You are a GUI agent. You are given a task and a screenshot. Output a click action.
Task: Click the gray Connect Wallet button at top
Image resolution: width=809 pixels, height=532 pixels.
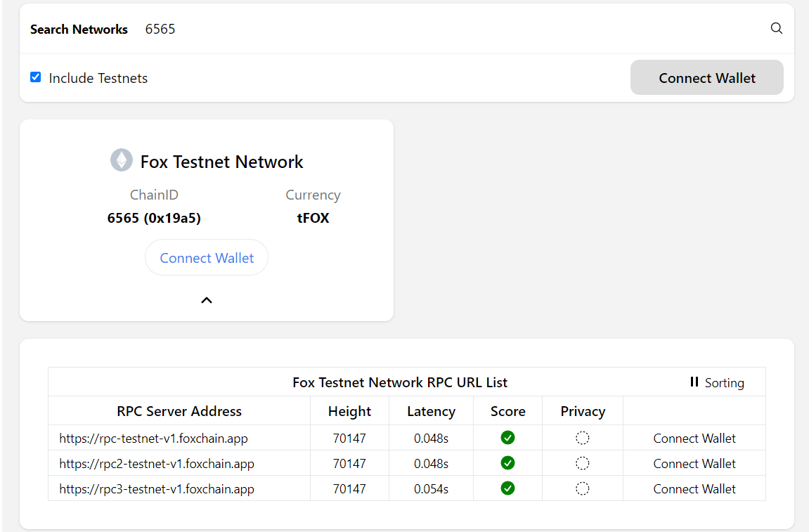[x=707, y=77]
